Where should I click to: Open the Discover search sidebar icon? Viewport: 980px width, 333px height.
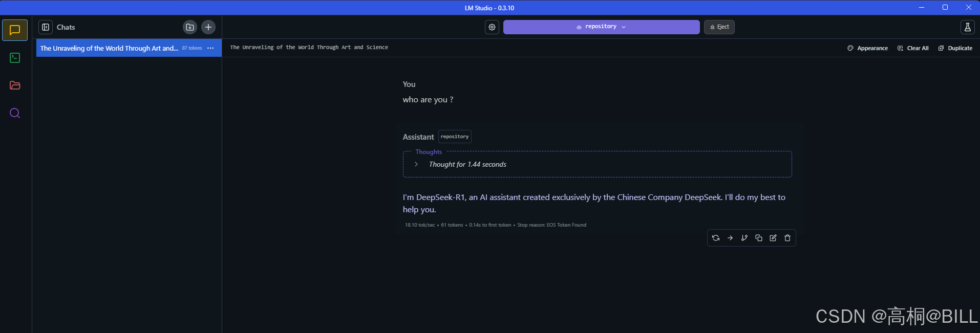15,113
